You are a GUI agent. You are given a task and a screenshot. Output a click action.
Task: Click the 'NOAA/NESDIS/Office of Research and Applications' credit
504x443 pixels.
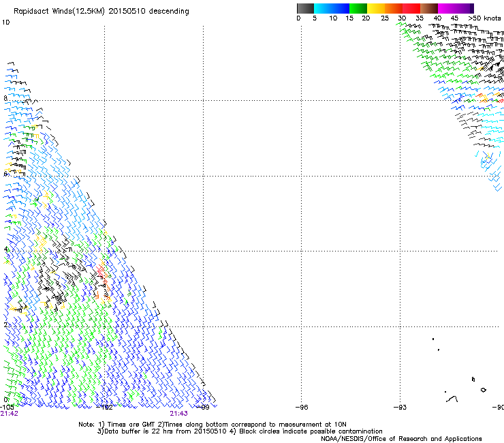pos(401,438)
